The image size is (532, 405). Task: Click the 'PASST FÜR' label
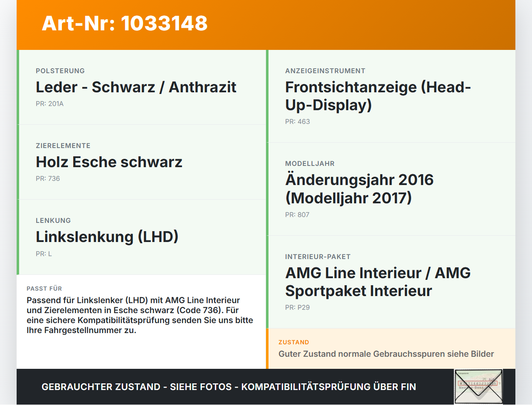(44, 289)
